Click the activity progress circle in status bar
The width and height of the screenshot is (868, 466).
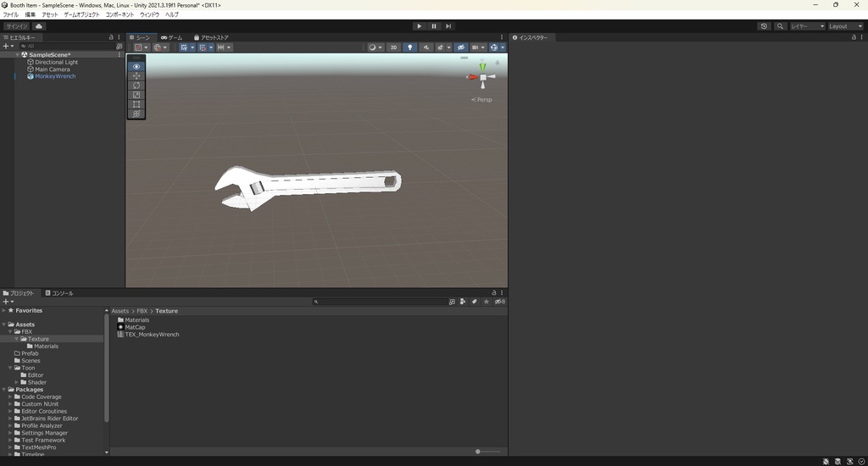click(861, 462)
